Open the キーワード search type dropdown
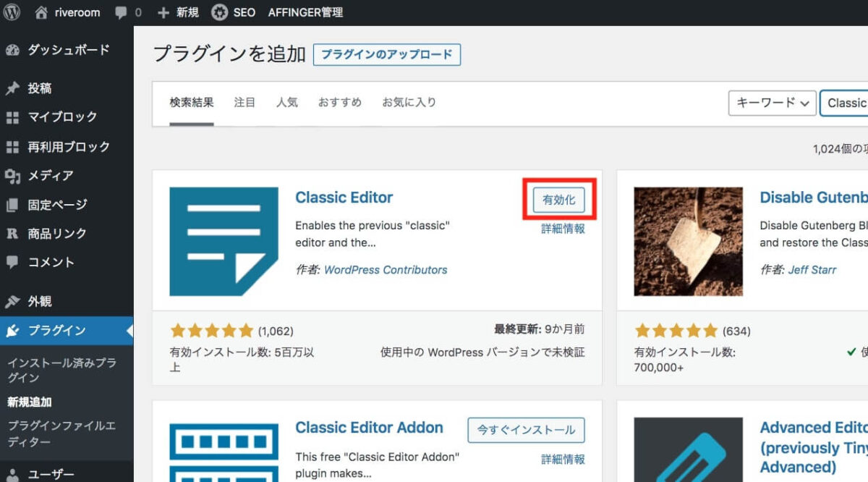This screenshot has width=868, height=482. (x=773, y=103)
